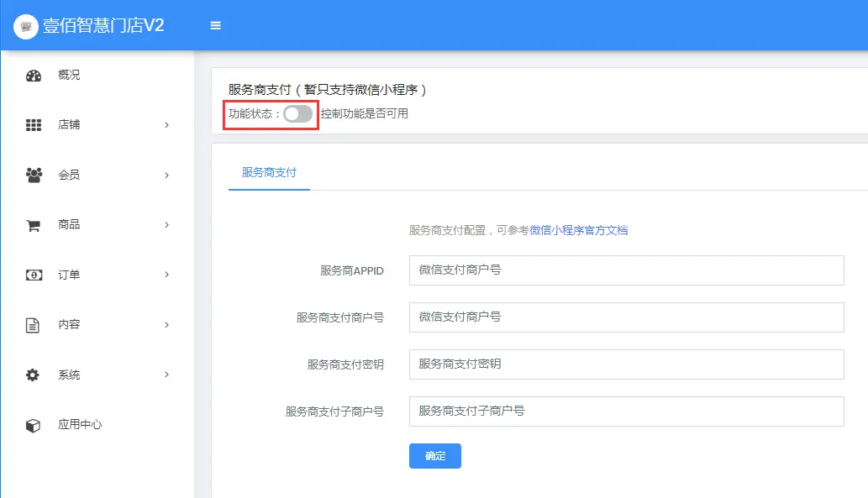Select the 店铺 grid icon in sidebar
The image size is (868, 498).
coord(33,124)
